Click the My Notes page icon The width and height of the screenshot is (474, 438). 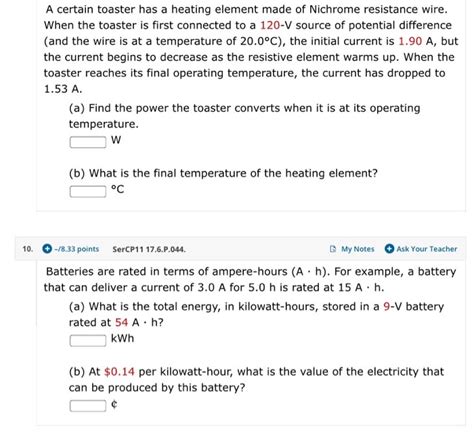click(332, 249)
